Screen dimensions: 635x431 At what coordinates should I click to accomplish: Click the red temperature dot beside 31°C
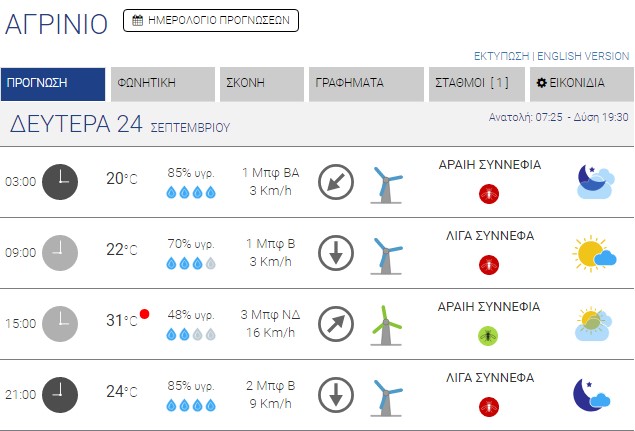pos(145,314)
